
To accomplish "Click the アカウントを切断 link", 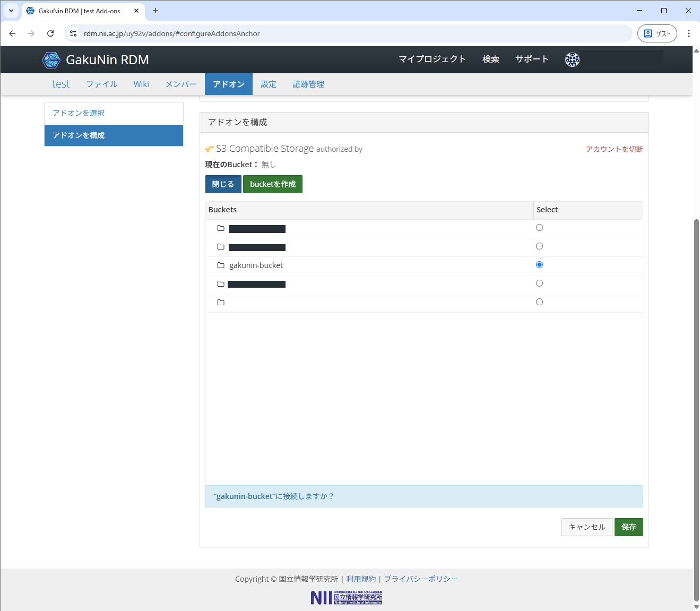I will tap(614, 149).
